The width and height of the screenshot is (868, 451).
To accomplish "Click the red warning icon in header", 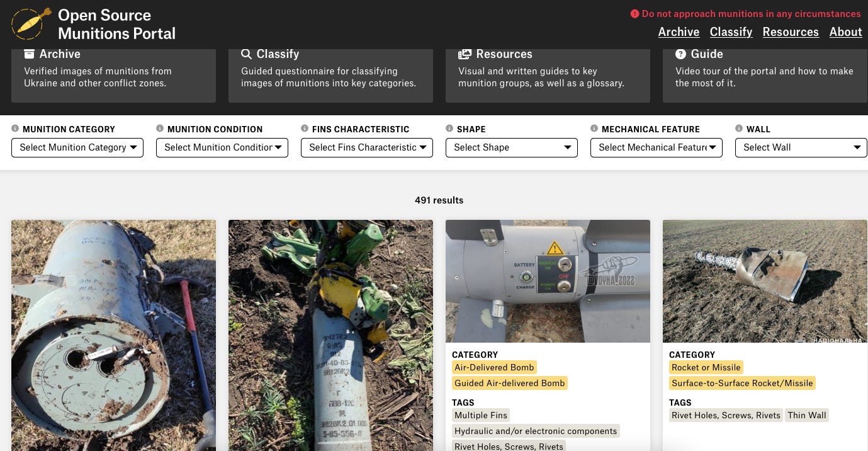I will [634, 14].
